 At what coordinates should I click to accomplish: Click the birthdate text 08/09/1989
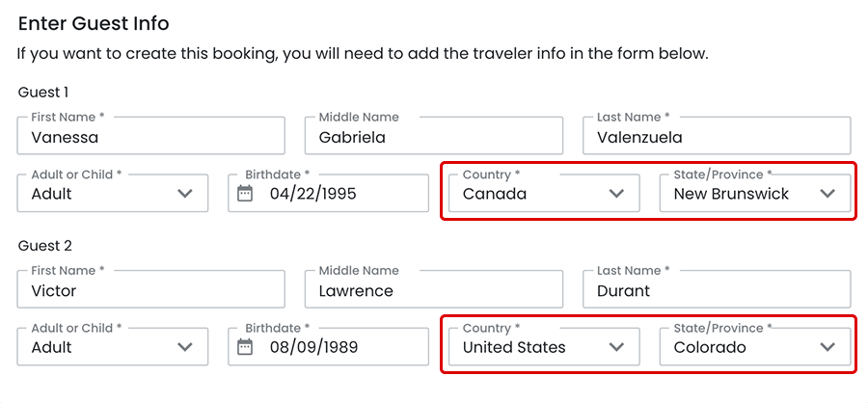[x=313, y=347]
